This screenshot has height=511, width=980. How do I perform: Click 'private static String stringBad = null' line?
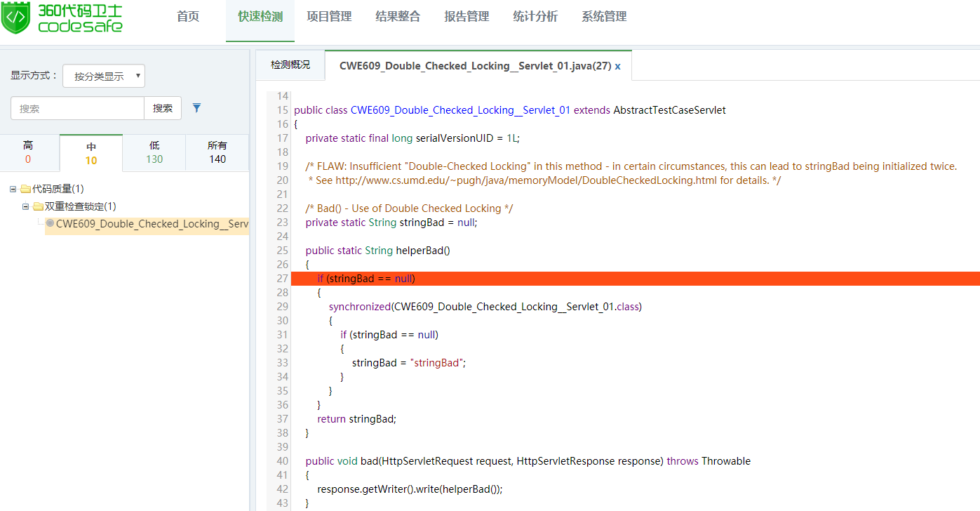[391, 223]
